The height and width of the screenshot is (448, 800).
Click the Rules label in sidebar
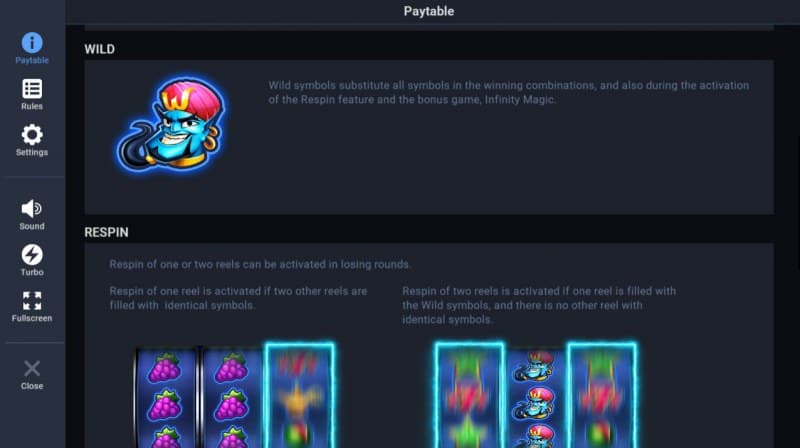(32, 106)
